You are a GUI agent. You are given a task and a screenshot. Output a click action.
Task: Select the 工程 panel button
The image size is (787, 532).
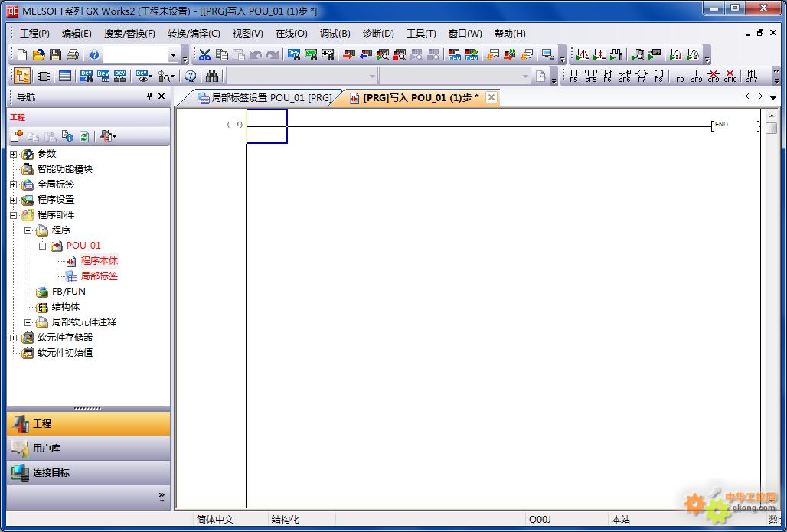(88, 423)
